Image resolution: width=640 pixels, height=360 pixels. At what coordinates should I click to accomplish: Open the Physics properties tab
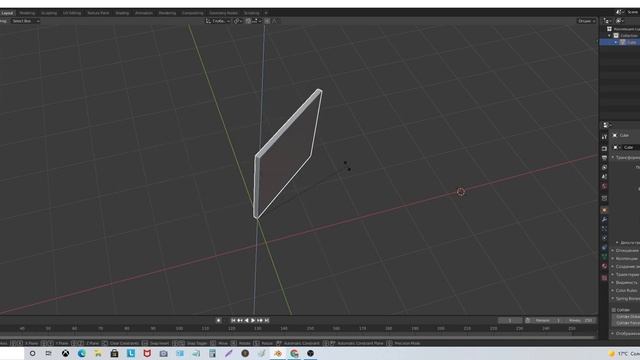pyautogui.click(x=604, y=238)
